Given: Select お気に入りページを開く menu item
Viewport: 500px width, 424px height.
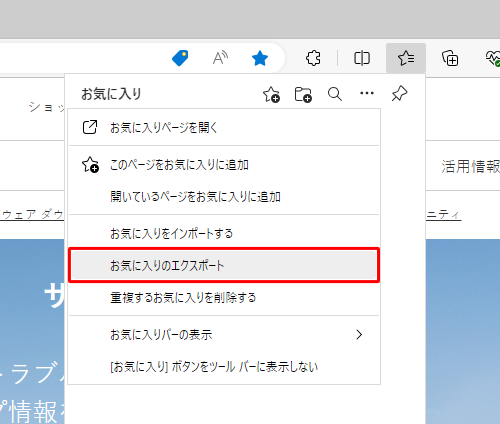Looking at the screenshot, I should [x=224, y=127].
